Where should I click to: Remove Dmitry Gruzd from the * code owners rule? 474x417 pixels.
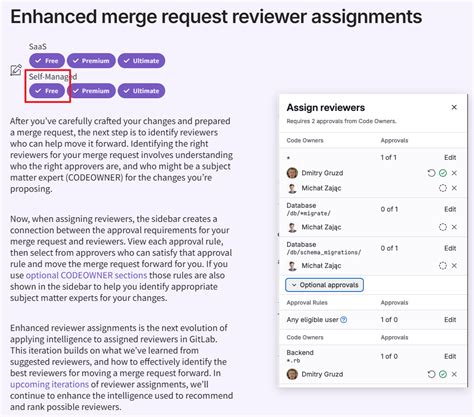pos(454,173)
